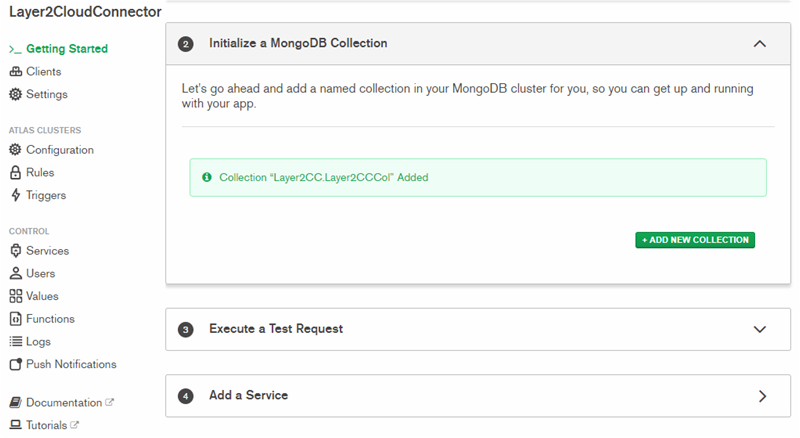Click the Clients people icon

click(x=15, y=72)
